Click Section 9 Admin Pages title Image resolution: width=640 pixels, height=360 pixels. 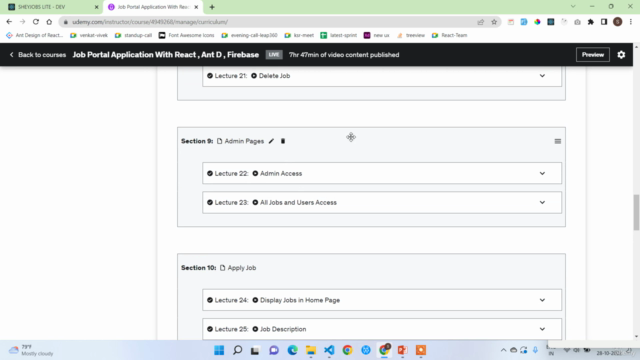(x=244, y=141)
